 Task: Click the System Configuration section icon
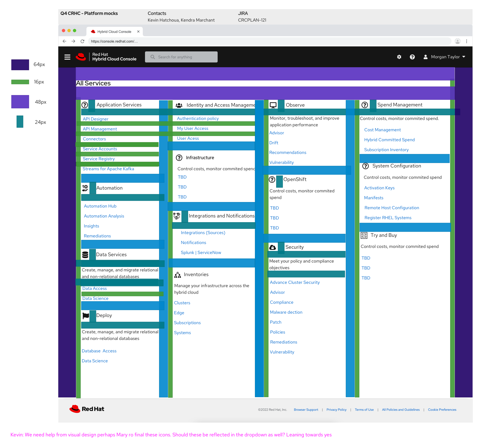pyautogui.click(x=366, y=166)
